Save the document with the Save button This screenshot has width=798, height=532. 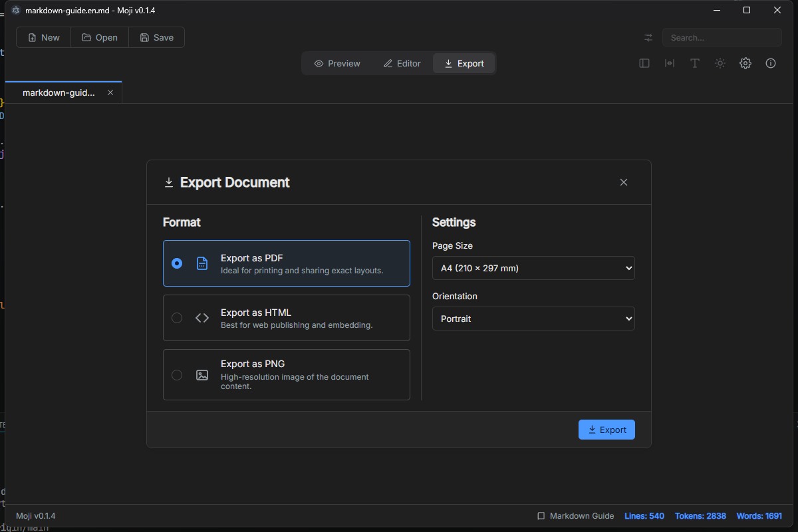157,37
